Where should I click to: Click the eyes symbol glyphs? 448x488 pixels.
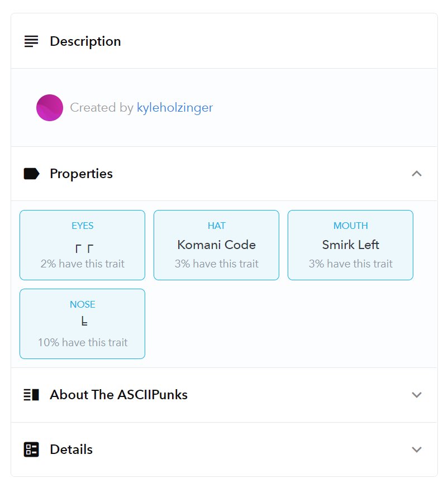point(84,248)
